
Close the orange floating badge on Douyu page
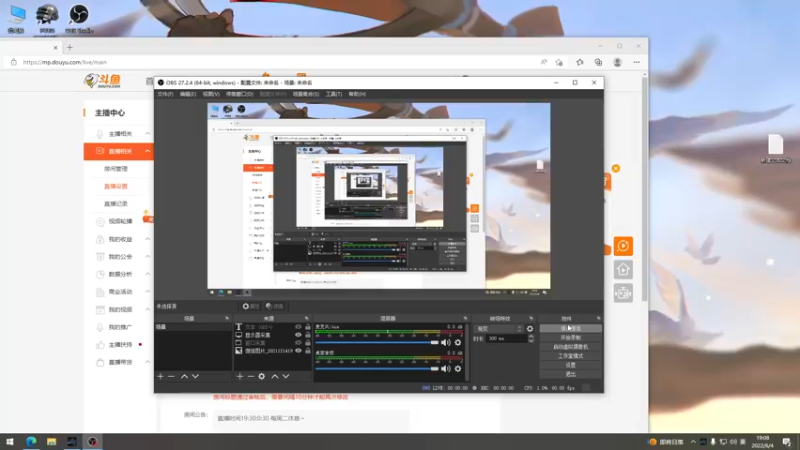coord(616,168)
